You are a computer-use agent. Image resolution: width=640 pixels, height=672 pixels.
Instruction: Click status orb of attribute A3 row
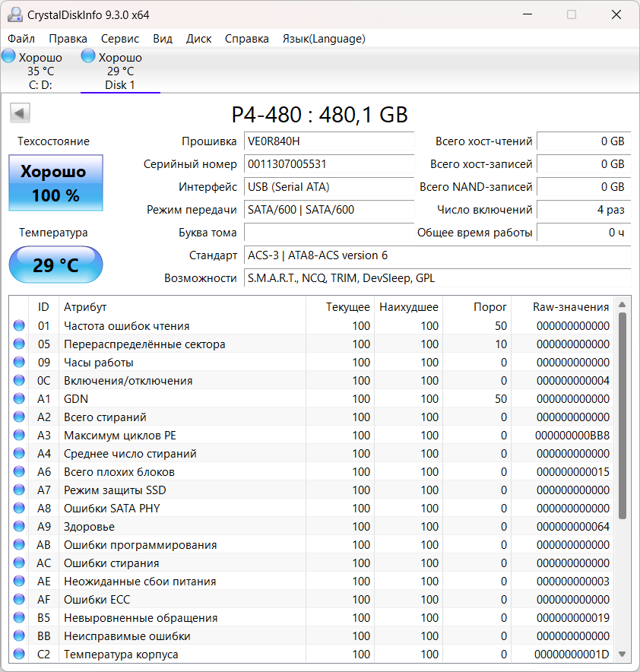coord(19,435)
